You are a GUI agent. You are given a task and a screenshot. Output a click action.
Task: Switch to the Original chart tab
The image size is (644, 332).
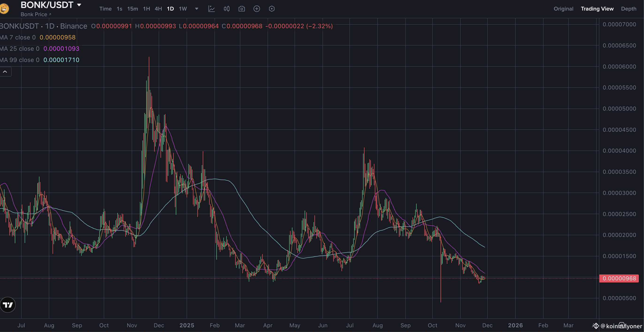click(x=563, y=9)
